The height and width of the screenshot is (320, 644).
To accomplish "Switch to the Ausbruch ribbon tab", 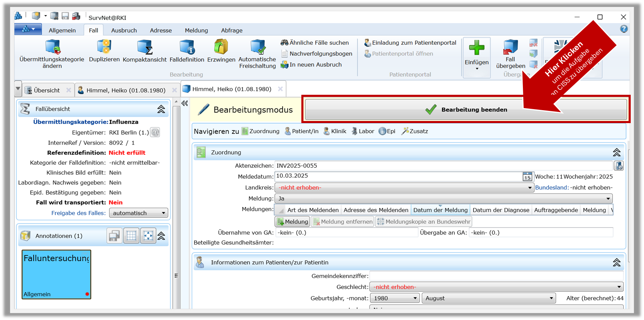I will click(124, 30).
